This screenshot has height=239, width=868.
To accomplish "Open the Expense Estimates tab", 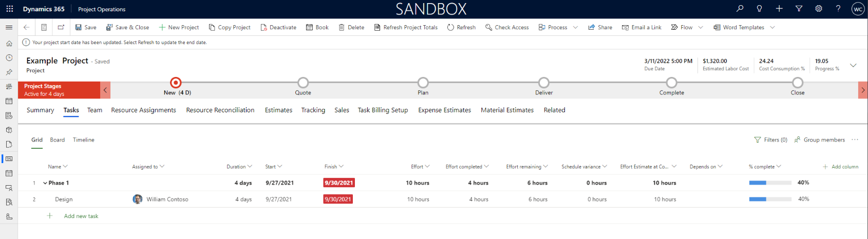I will pos(444,110).
